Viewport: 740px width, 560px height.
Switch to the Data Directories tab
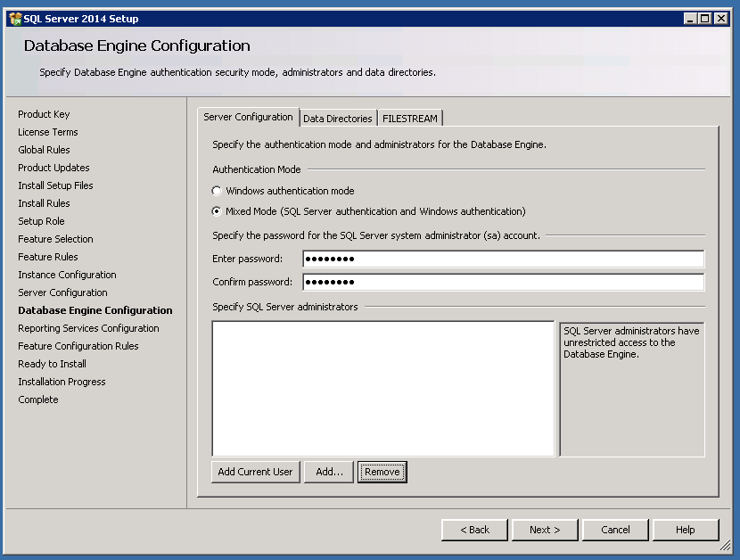[338, 117]
